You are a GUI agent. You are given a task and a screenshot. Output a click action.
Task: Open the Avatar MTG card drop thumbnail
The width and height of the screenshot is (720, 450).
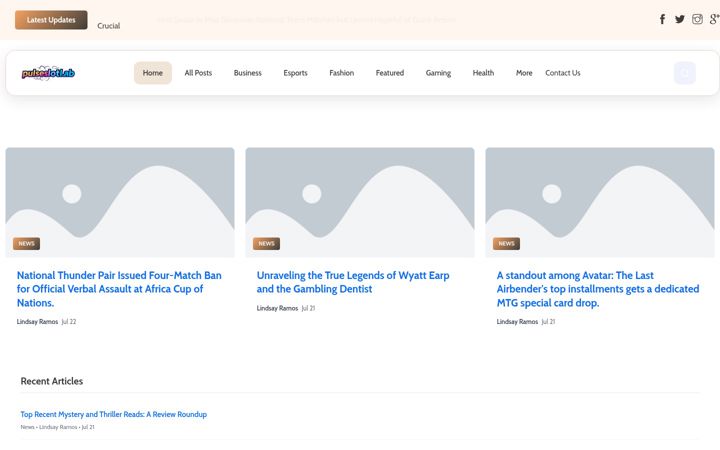click(600, 202)
